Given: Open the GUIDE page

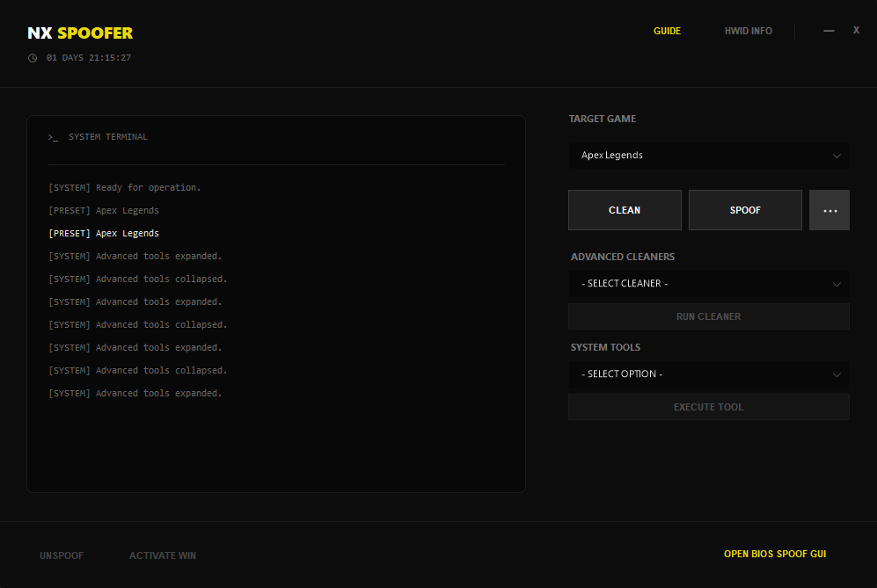Looking at the screenshot, I should (x=667, y=32).
